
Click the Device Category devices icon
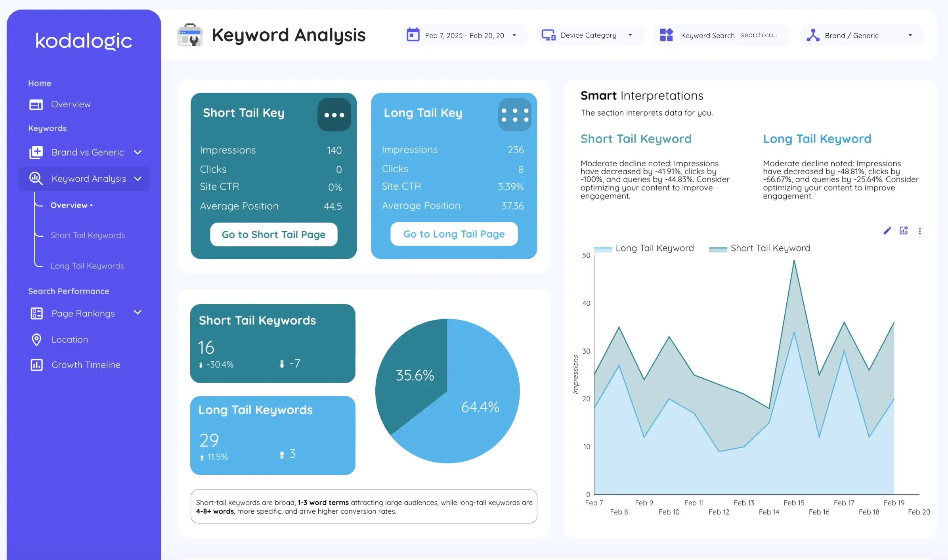[549, 35]
